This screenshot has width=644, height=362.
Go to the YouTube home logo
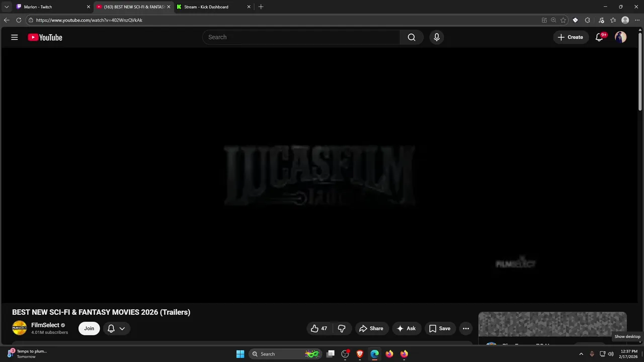tap(45, 37)
